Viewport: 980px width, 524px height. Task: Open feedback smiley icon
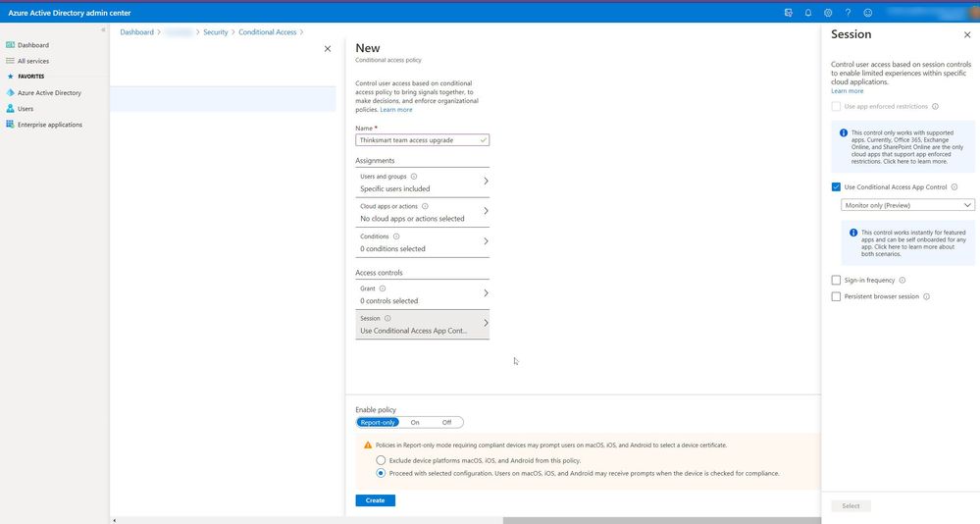pos(868,13)
